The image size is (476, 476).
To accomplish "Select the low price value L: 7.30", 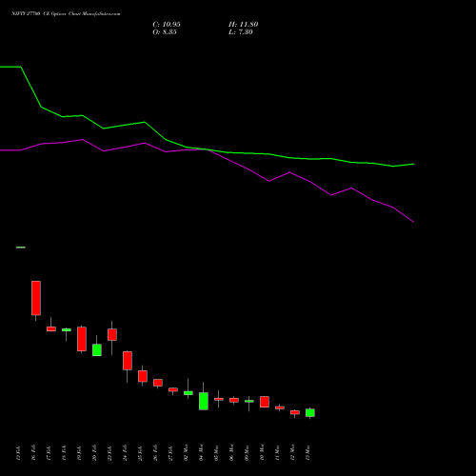I will pyautogui.click(x=241, y=32).
